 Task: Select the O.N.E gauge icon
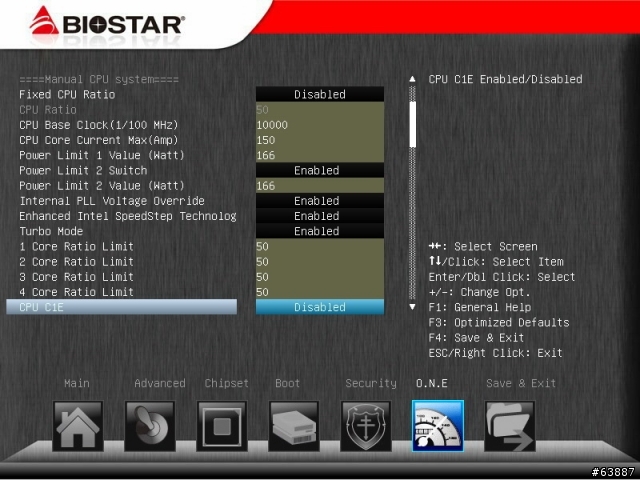coord(438,426)
